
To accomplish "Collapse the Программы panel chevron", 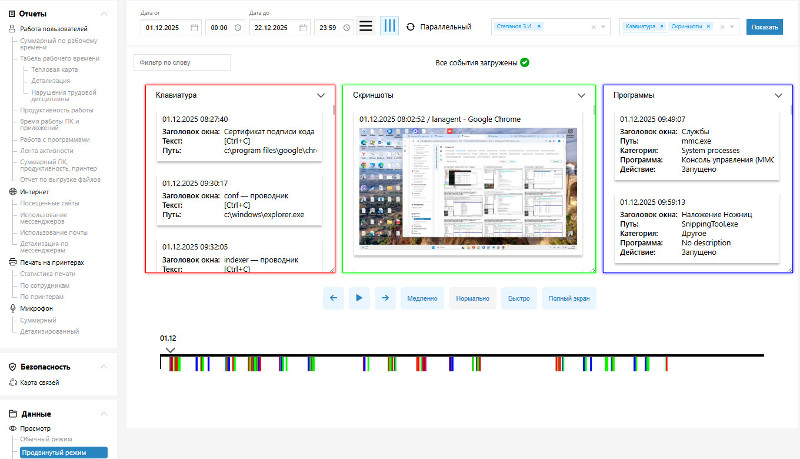I will click(778, 95).
